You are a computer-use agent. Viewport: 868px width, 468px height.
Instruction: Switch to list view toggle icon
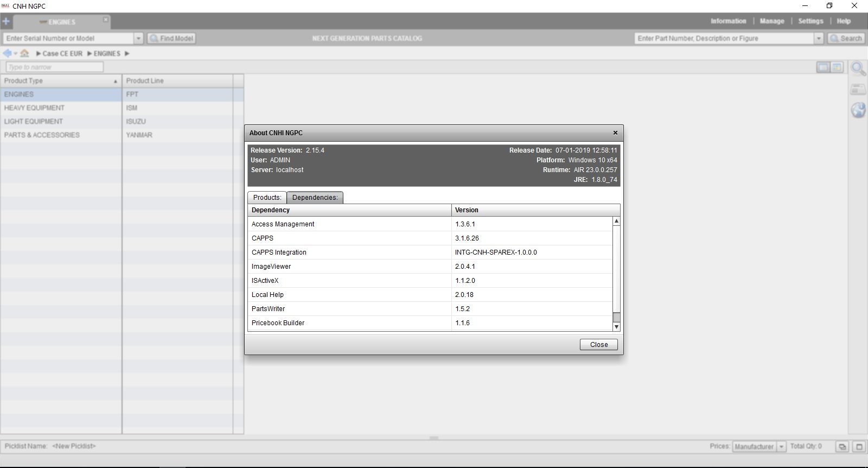click(x=823, y=67)
